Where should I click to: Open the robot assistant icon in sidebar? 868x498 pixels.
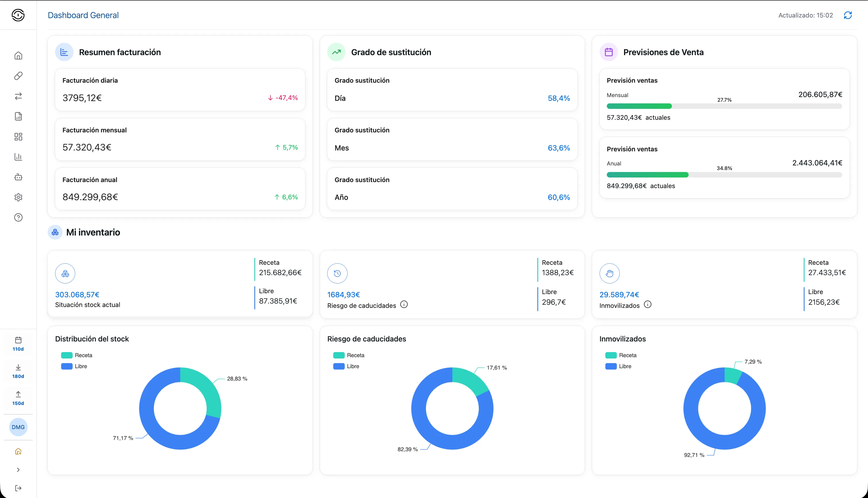18,177
